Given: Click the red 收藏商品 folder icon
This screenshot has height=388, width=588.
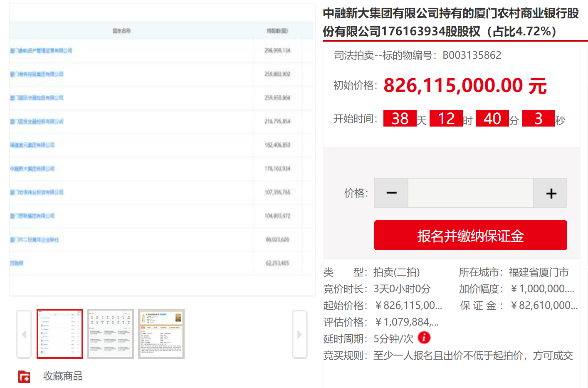Looking at the screenshot, I should coord(24,376).
